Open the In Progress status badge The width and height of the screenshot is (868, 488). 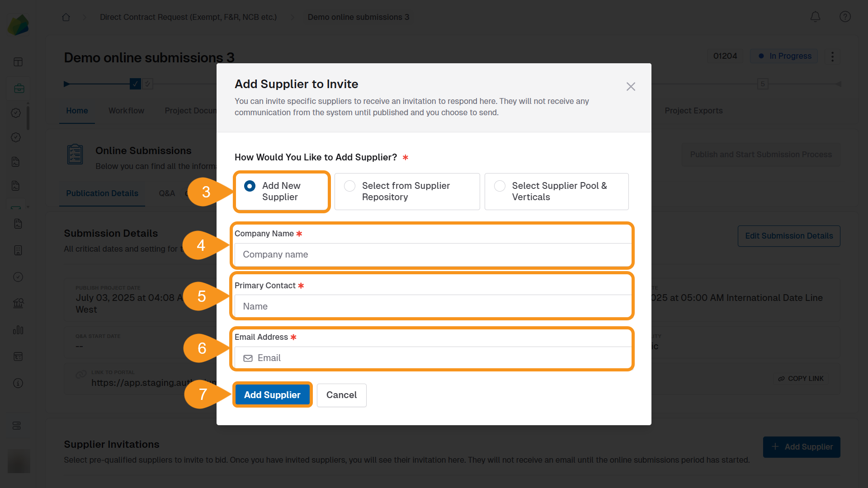pos(784,56)
